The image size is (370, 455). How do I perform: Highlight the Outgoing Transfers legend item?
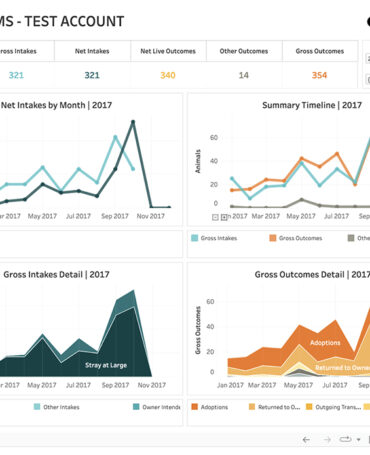click(x=334, y=407)
